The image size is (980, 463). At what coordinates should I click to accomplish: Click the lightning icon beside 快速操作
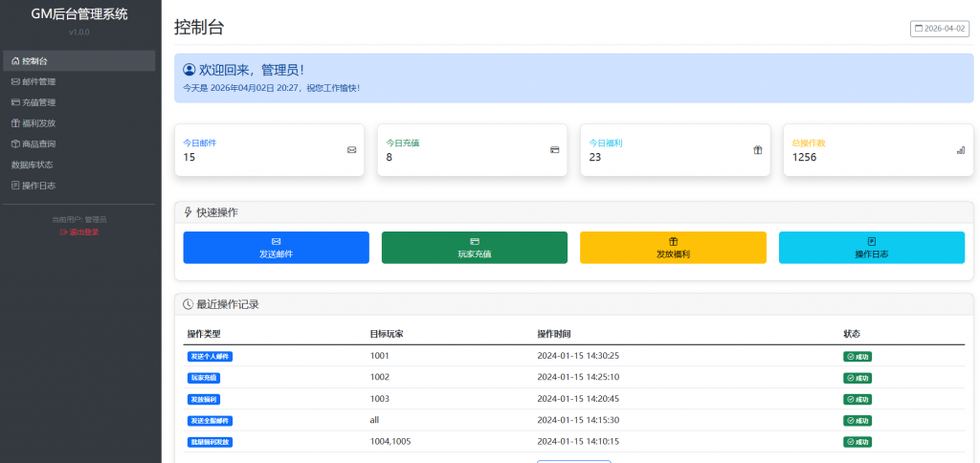pyautogui.click(x=188, y=212)
